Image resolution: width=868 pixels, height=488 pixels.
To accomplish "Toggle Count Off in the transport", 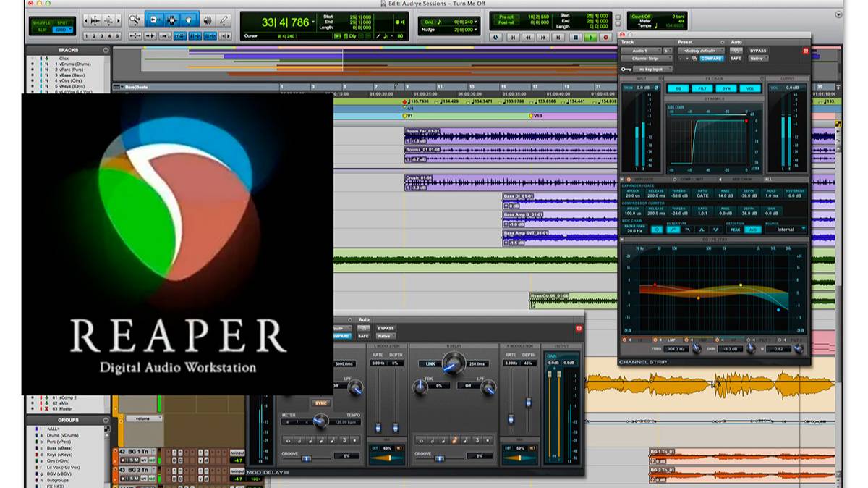I will [x=642, y=17].
